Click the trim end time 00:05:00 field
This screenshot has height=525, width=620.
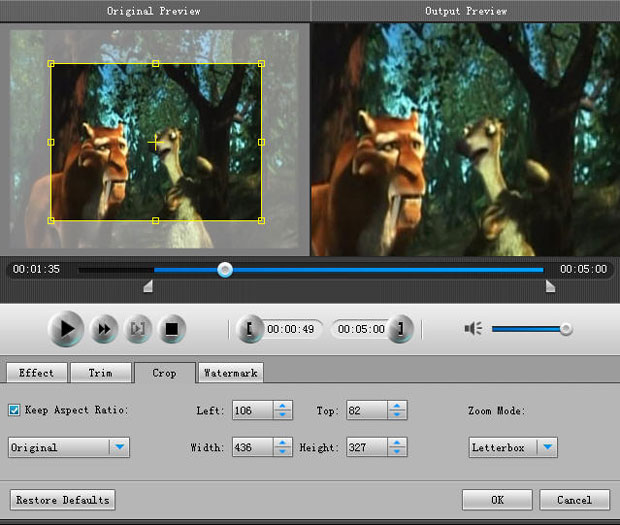[361, 329]
